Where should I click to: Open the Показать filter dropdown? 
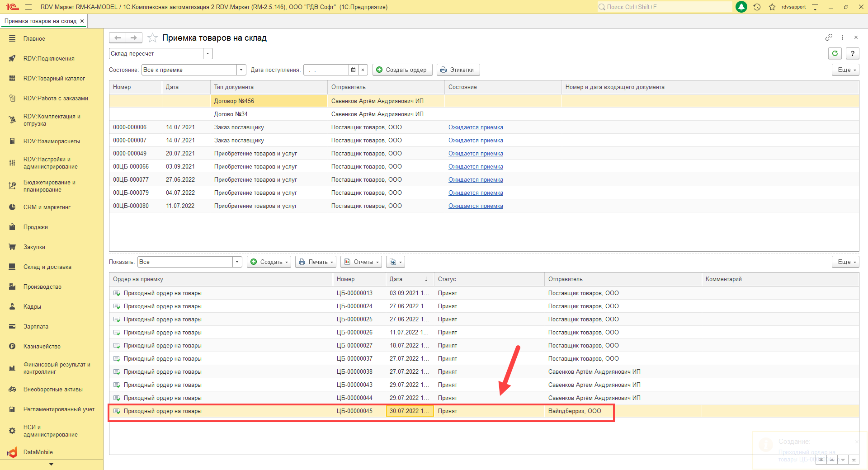pos(237,262)
